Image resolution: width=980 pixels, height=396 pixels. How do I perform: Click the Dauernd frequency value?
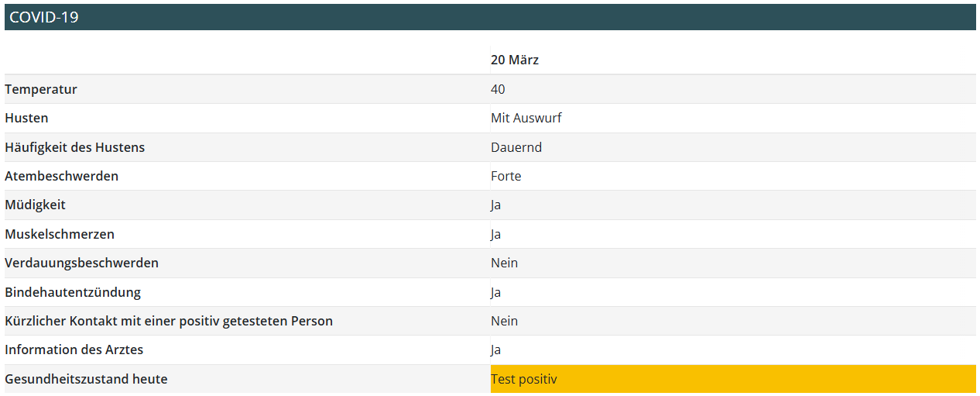516,147
